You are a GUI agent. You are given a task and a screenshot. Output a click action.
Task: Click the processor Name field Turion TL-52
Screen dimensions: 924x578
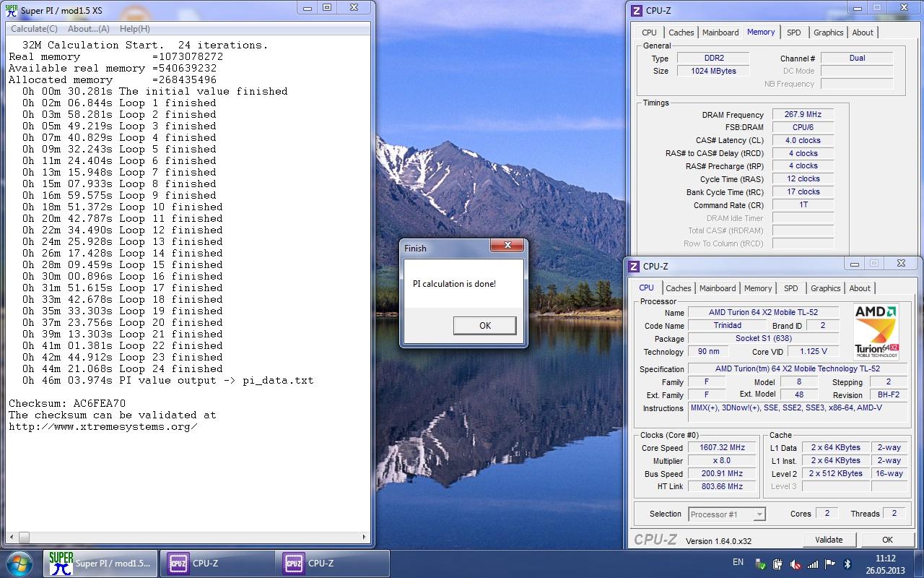pyautogui.click(x=764, y=313)
